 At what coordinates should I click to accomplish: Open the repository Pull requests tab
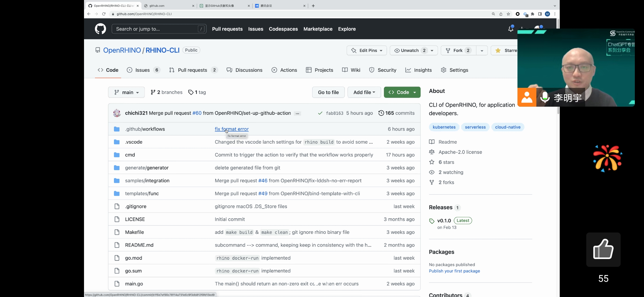[x=193, y=70]
